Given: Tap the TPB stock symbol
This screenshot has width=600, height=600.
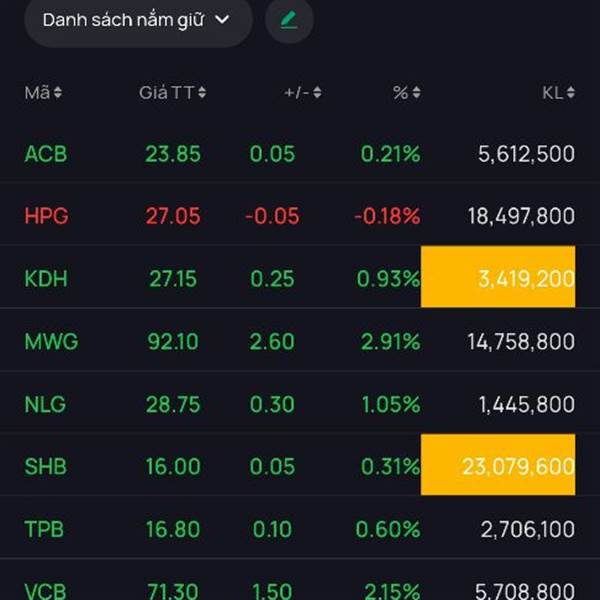Looking at the screenshot, I should (46, 529).
